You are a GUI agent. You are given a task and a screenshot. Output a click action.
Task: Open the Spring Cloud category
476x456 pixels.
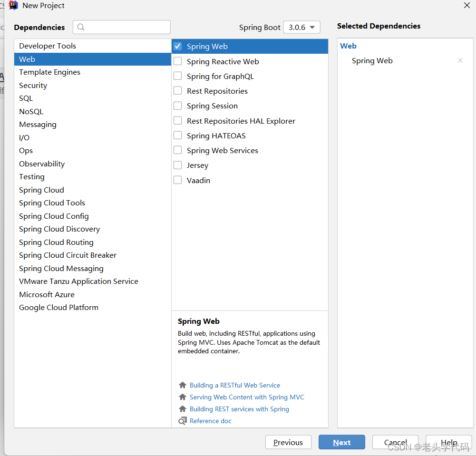[93, 190]
